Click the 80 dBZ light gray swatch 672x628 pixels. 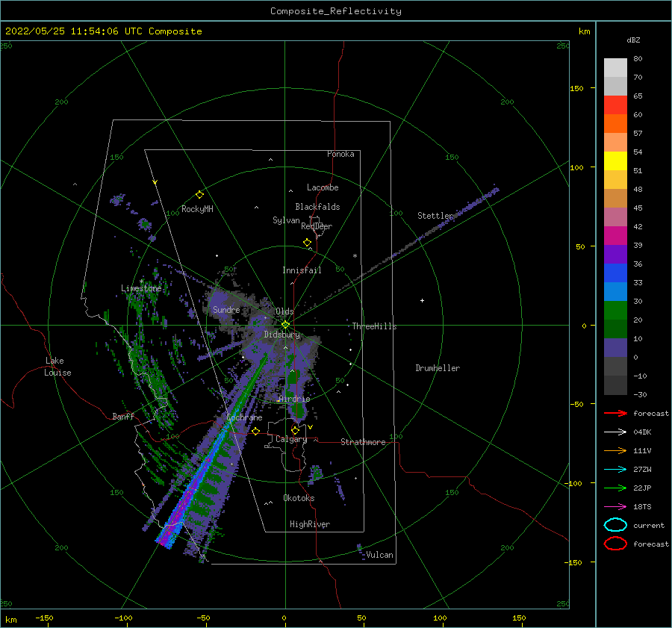point(615,68)
